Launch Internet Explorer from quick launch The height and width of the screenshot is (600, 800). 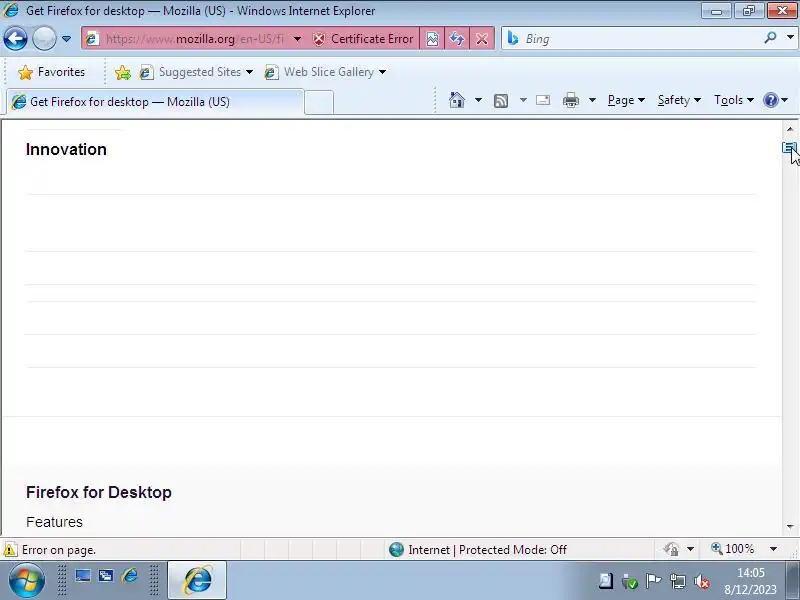[x=130, y=577]
